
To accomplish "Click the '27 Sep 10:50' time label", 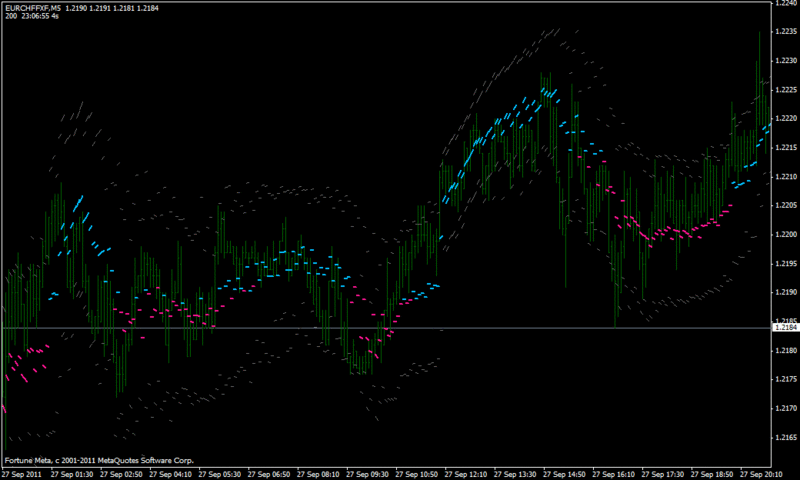I will 417,474.
